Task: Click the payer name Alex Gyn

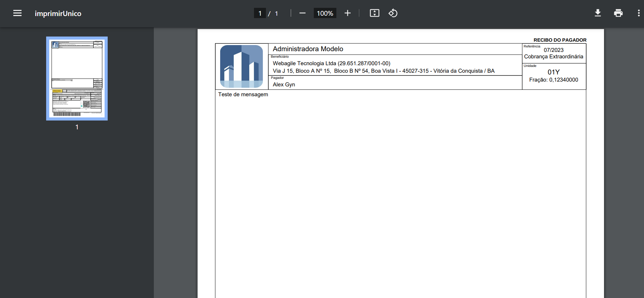Action: click(x=284, y=85)
